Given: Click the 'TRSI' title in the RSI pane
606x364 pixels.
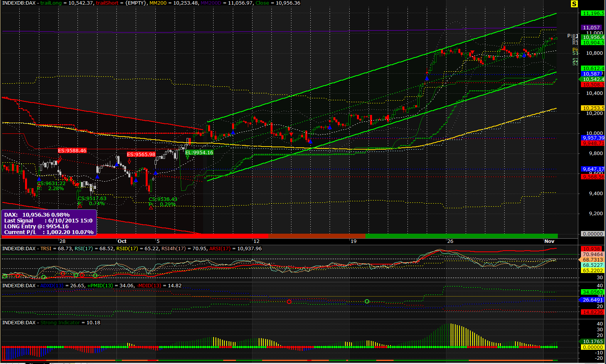Looking at the screenshot, I should click(x=46, y=248).
